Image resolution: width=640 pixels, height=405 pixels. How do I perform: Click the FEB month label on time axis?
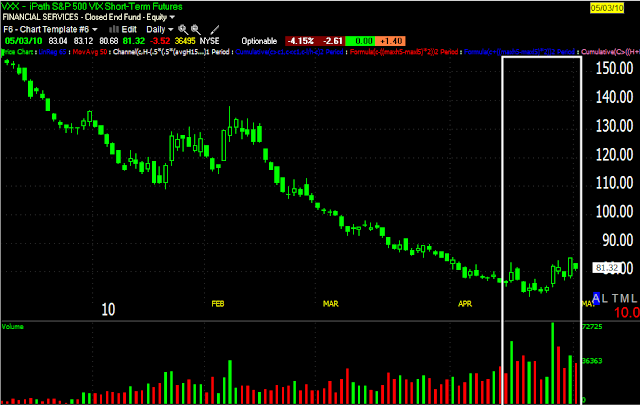point(218,304)
